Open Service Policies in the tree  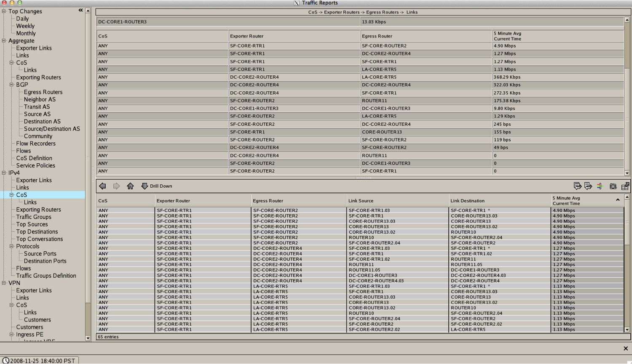(x=35, y=165)
